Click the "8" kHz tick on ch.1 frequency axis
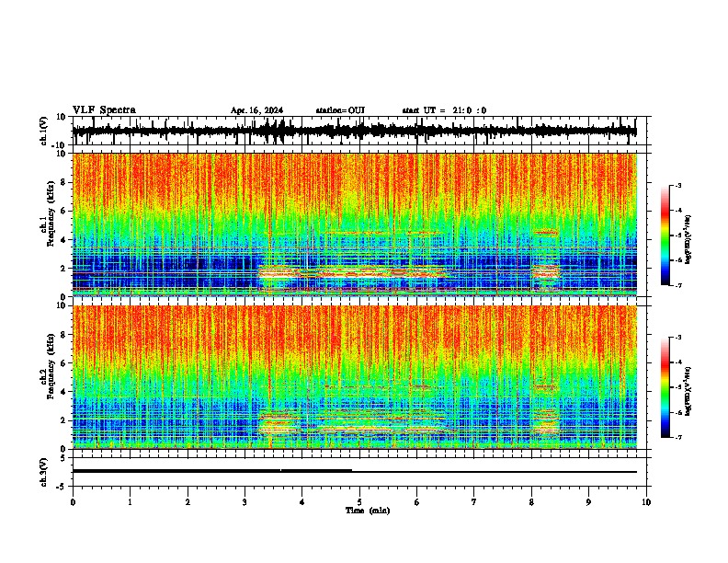The width and height of the screenshot is (728, 563). point(63,182)
